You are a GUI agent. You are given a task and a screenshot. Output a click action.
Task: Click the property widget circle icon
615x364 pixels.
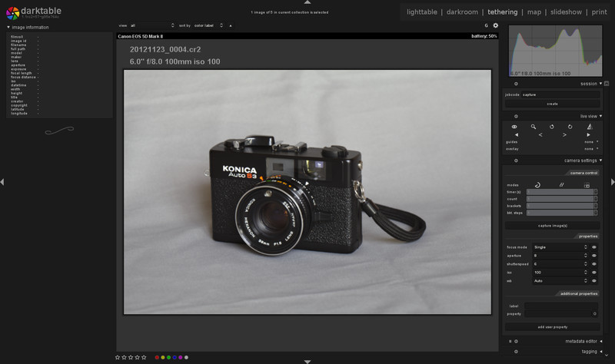click(x=594, y=314)
